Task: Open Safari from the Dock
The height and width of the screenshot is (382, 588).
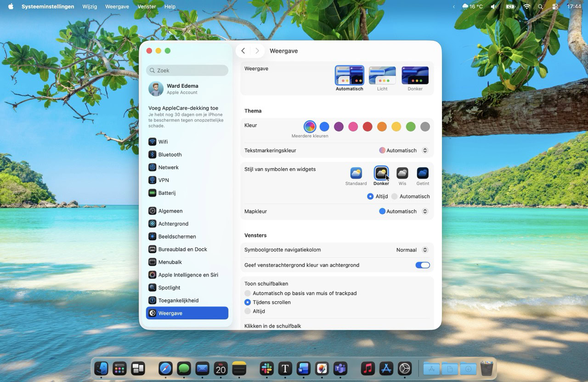Action: point(165,369)
